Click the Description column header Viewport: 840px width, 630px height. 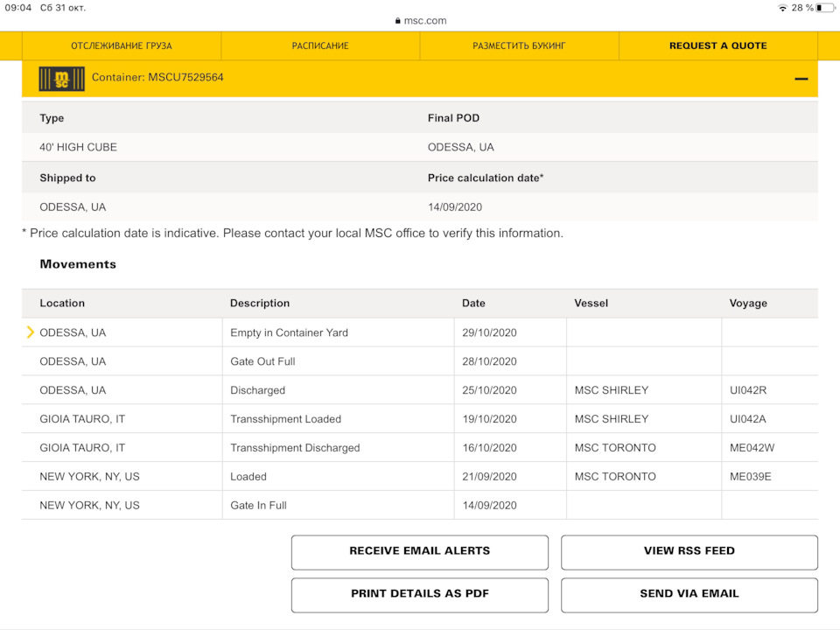[x=260, y=304]
